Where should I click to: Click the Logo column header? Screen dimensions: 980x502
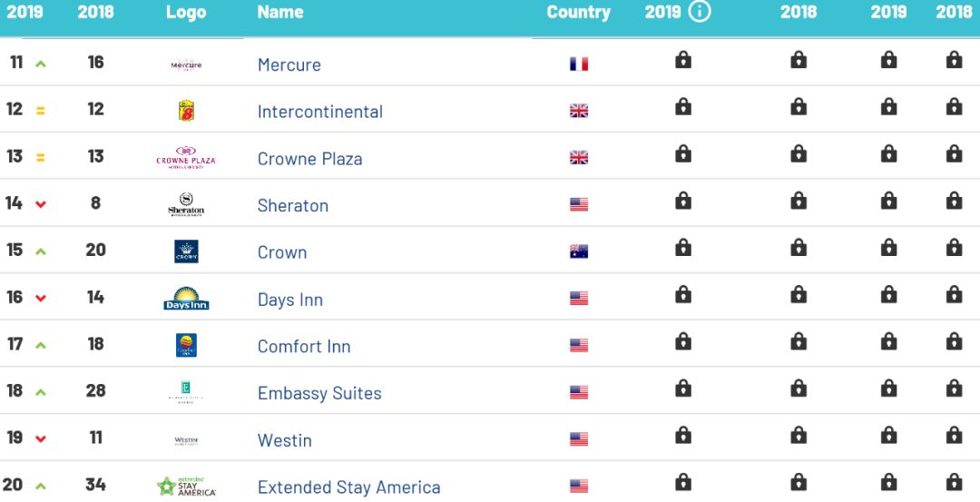(186, 12)
